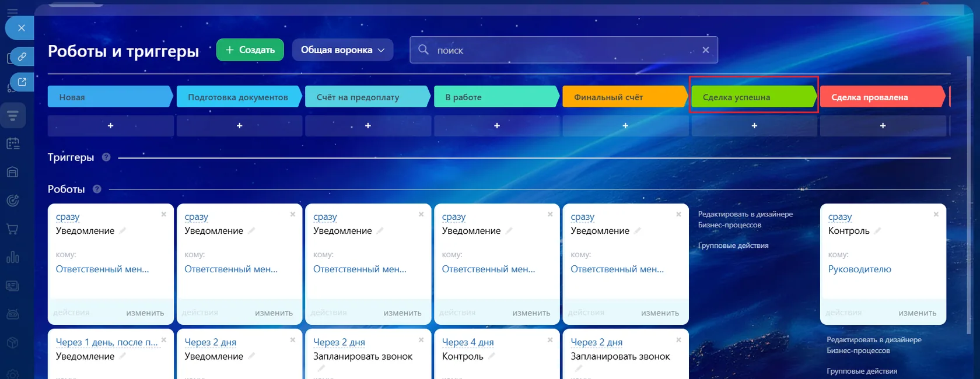Screen dimensions: 980x379
Task: Open the shopping cart icon in sidebar
Action: [x=12, y=229]
